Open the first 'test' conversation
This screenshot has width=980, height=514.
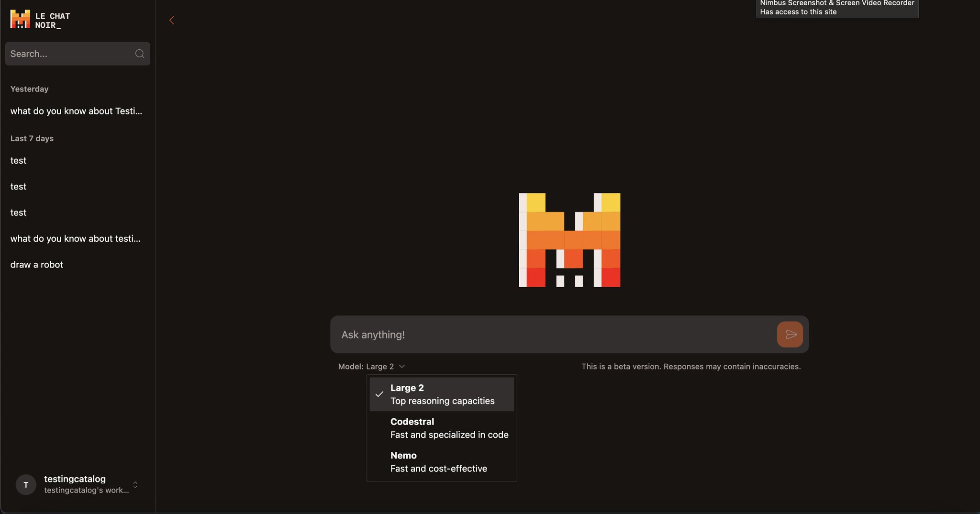(x=19, y=161)
